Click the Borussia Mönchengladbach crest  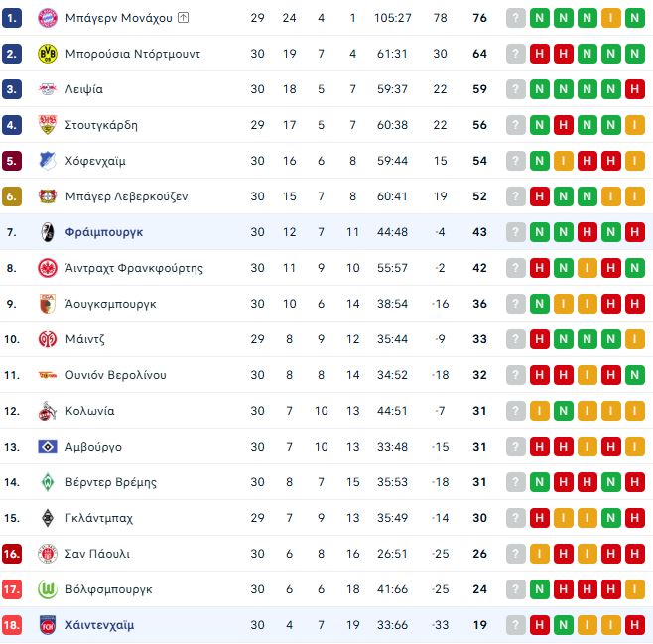coord(46,518)
